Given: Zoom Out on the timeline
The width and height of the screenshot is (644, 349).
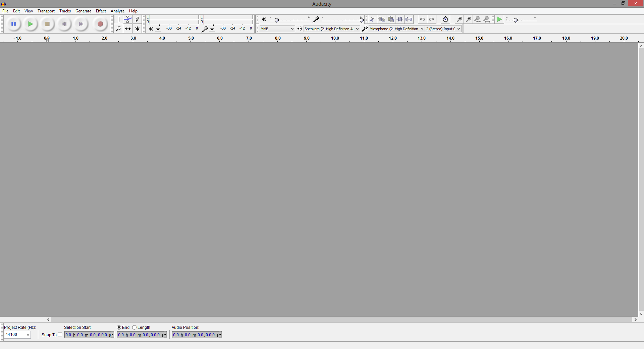Looking at the screenshot, I should [x=469, y=19].
